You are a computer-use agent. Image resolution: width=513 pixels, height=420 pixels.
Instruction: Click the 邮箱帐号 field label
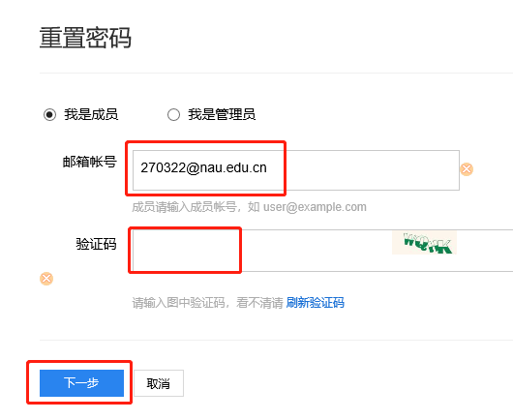click(90, 162)
